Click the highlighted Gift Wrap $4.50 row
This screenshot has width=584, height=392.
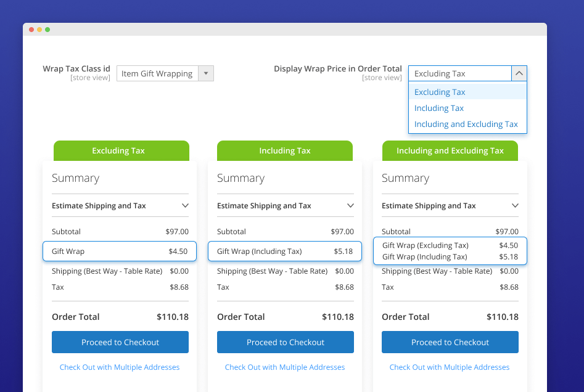pyautogui.click(x=120, y=251)
